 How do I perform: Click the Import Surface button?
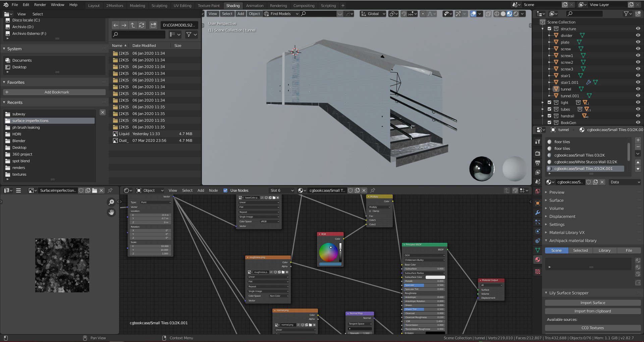[593, 303]
